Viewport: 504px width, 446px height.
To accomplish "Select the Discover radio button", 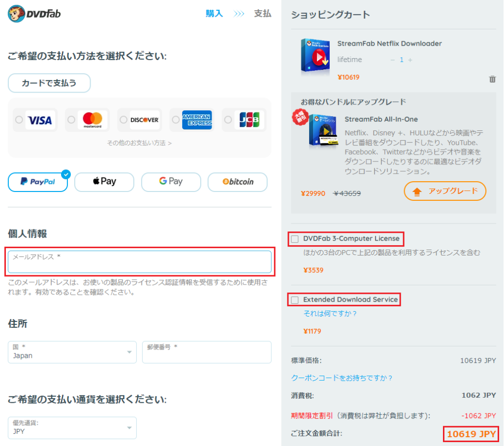I will click(x=124, y=120).
